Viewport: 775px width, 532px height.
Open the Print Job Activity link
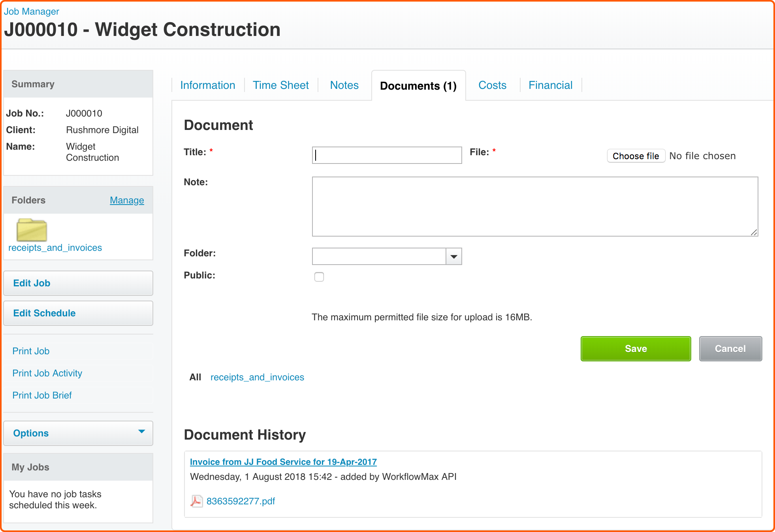point(47,373)
